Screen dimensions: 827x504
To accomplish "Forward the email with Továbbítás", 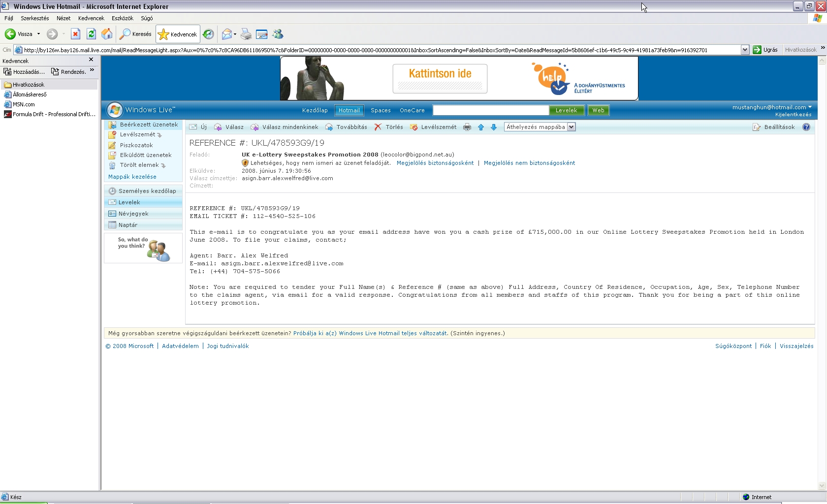I will [347, 127].
